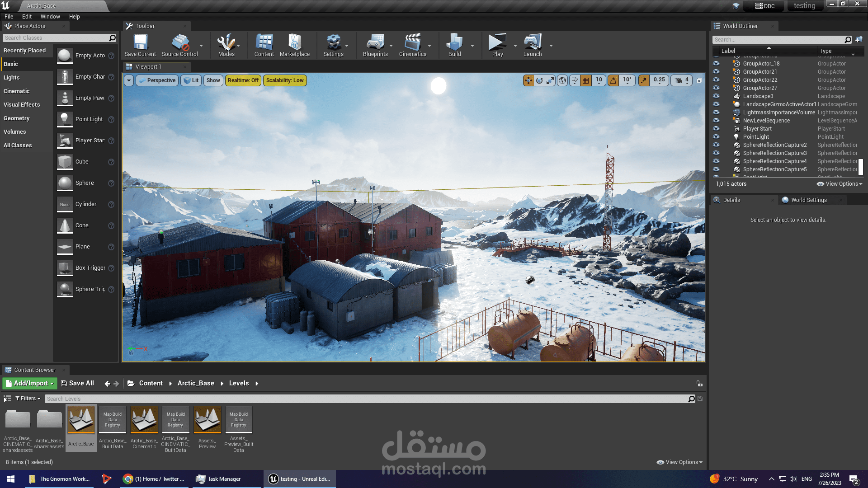Viewport: 868px width, 488px height.
Task: Toggle grid snapping in viewport
Action: coord(586,80)
